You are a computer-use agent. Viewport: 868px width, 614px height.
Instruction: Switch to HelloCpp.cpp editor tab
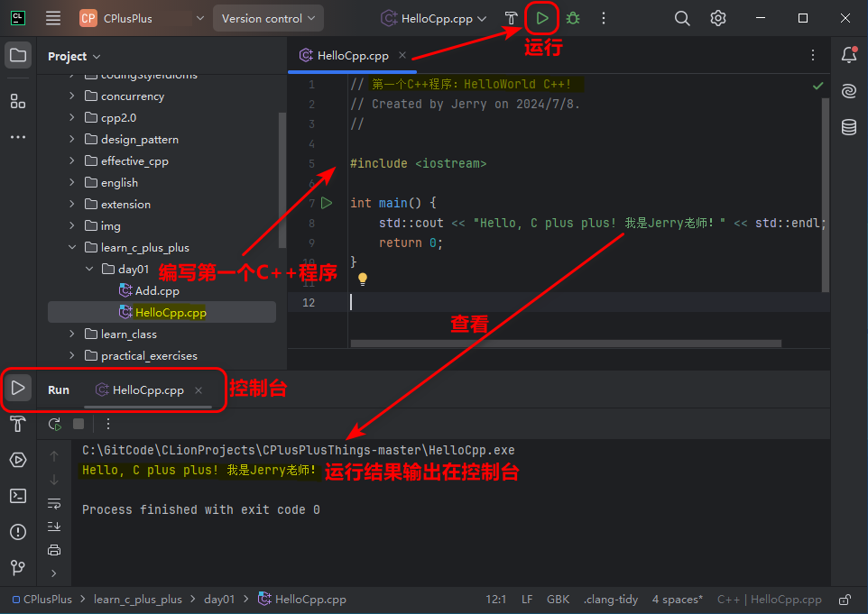pos(352,56)
